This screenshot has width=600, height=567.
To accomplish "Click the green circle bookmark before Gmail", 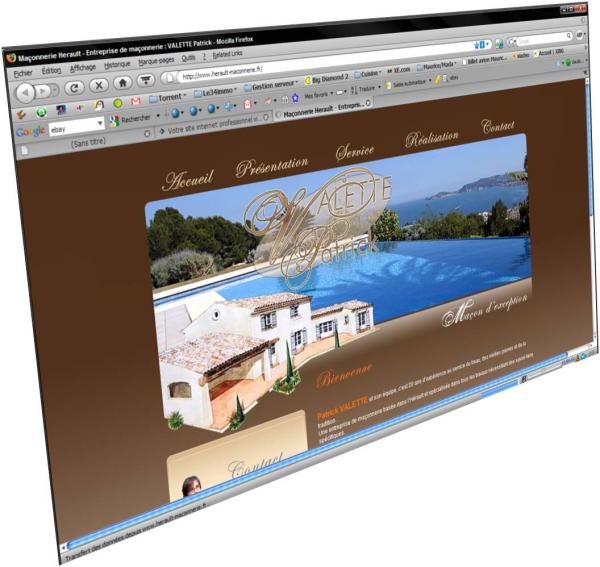I will tap(118, 103).
